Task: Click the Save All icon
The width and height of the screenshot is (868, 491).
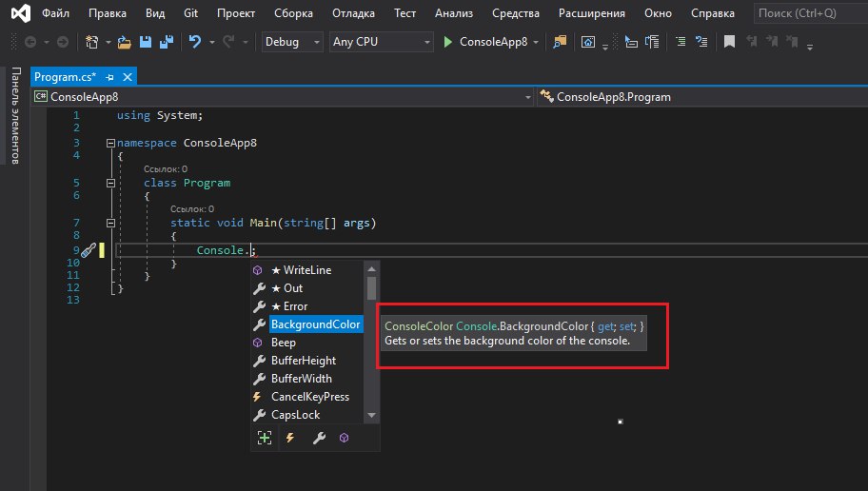Action: tap(167, 42)
